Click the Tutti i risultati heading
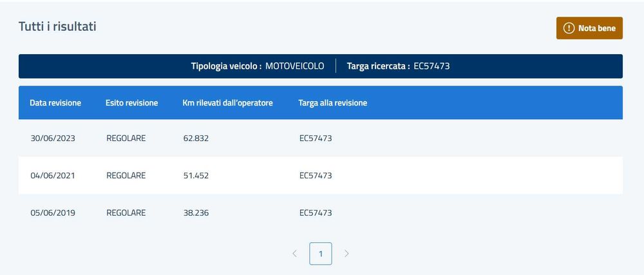The image size is (644, 275). (57, 26)
